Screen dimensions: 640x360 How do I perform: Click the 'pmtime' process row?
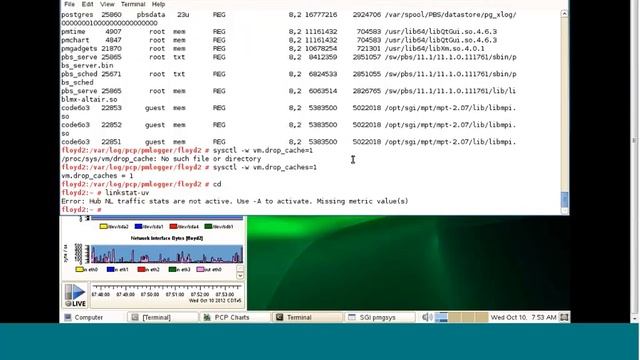(x=279, y=31)
